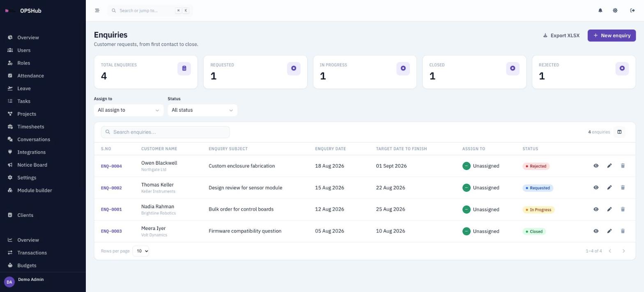The image size is (644, 292).
Task: Click 'Firmware compatibility question' subject
Action: [x=245, y=231]
